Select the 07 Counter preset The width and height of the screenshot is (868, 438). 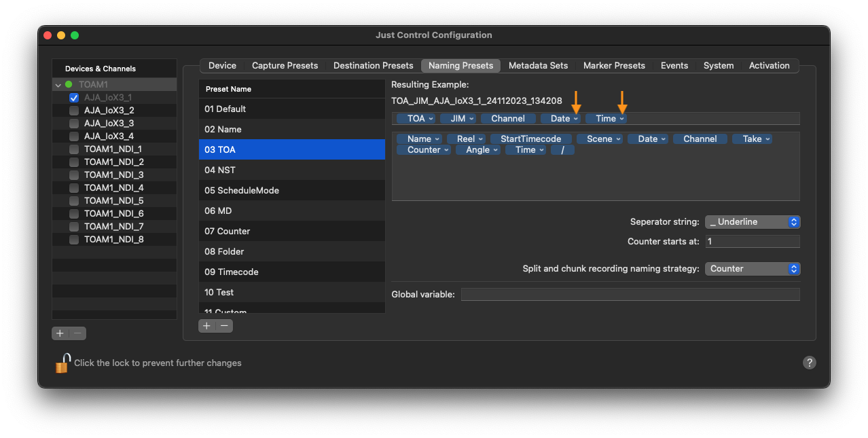point(292,231)
